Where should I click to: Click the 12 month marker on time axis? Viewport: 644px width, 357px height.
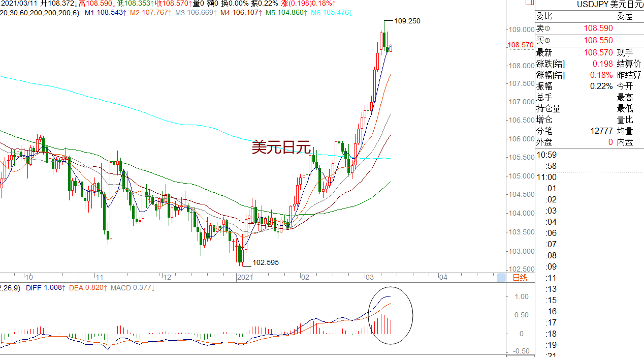click(x=167, y=278)
